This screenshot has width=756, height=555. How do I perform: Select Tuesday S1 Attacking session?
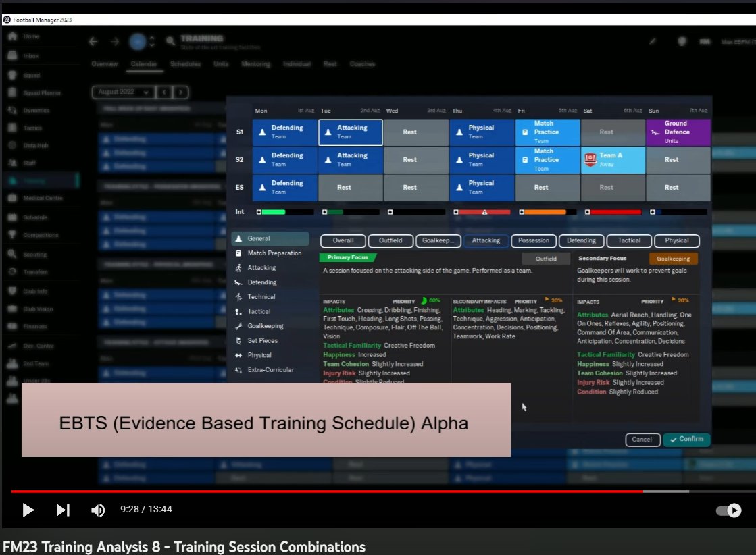click(351, 132)
